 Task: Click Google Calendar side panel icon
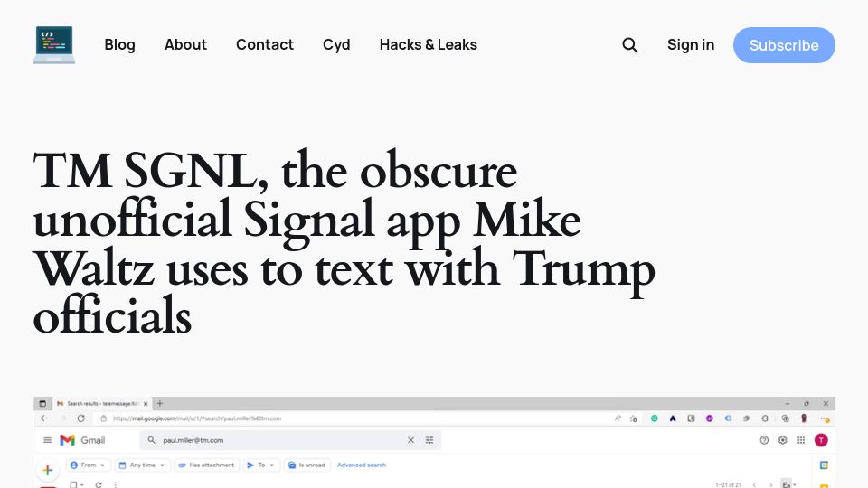click(x=824, y=465)
